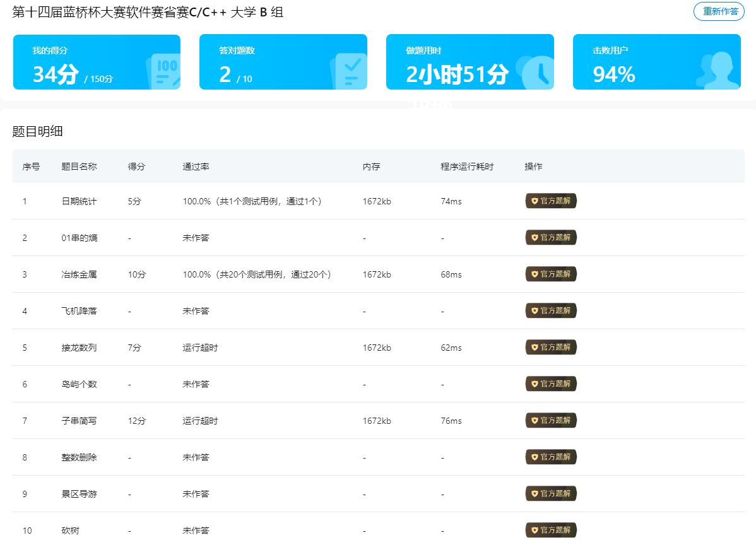Click the 操作 column header
756x545 pixels.
[x=533, y=167]
